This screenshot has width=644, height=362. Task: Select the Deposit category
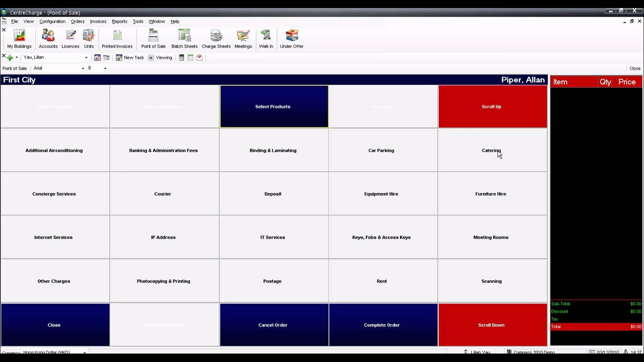tap(274, 194)
